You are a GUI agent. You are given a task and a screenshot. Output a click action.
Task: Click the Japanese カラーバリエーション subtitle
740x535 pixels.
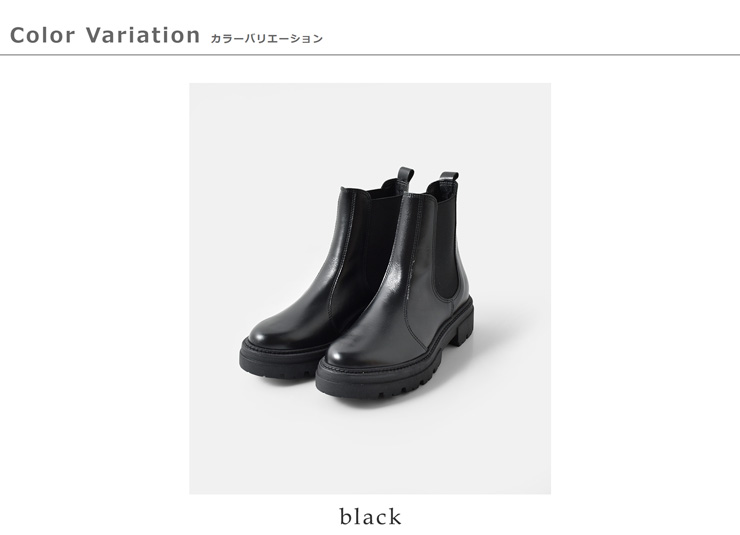(x=266, y=38)
